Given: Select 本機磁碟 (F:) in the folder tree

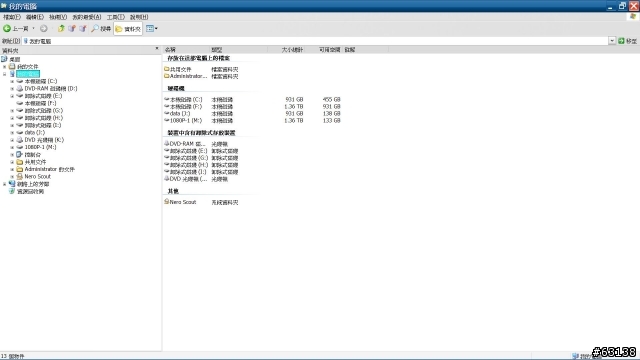Looking at the screenshot, I should 40,103.
